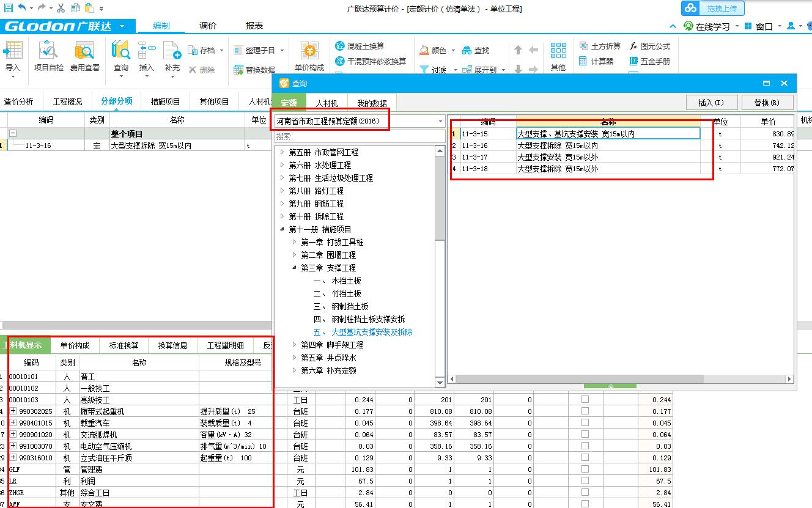Click the scissors cut icon
Screen dimensions: 812x508
coord(61,8)
